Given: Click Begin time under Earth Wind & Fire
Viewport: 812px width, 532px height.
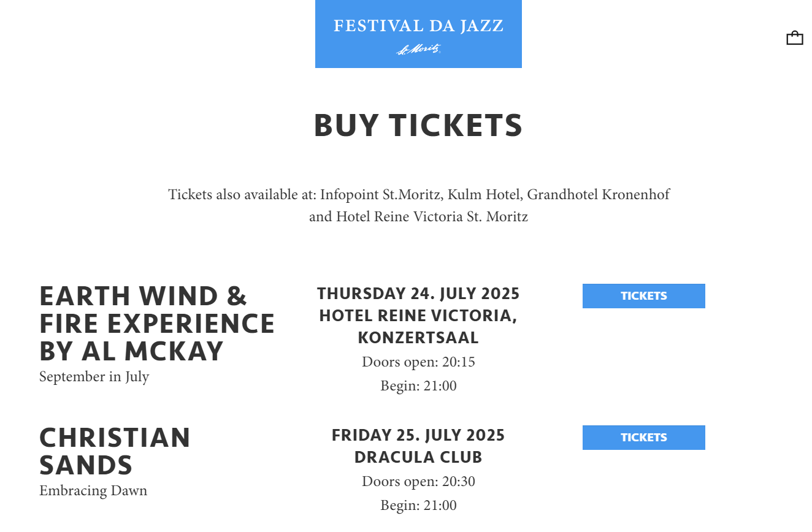Looking at the screenshot, I should (418, 386).
